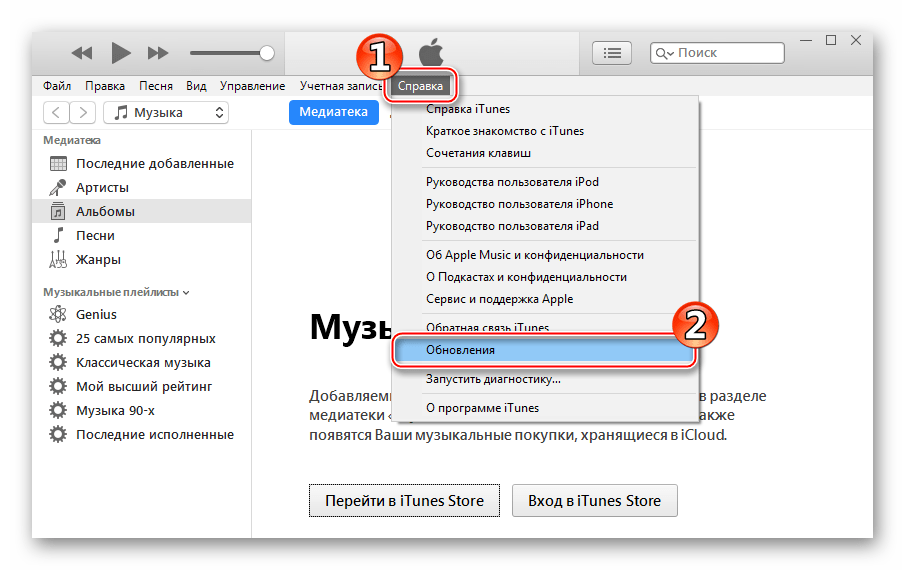Select Песни in sidebar
Image resolution: width=905 pixels, height=570 pixels.
(141, 235)
